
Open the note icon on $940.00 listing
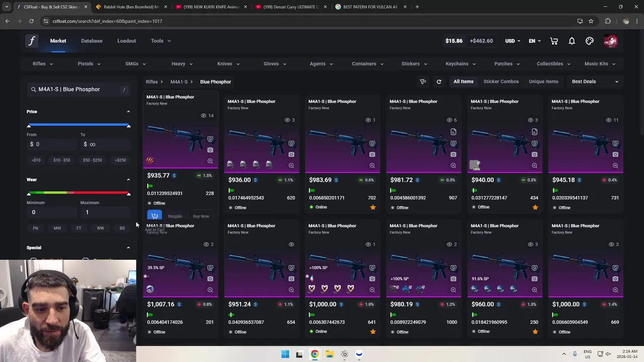coord(534,132)
